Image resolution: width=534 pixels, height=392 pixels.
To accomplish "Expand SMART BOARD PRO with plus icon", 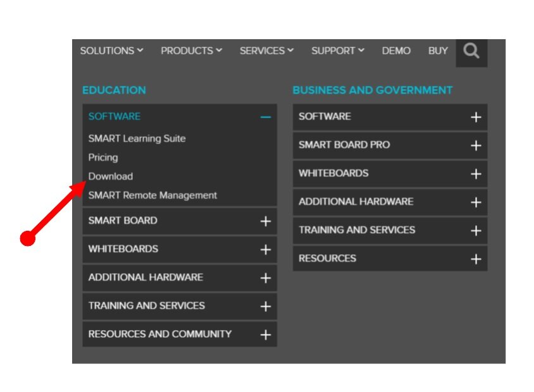I will tap(476, 145).
